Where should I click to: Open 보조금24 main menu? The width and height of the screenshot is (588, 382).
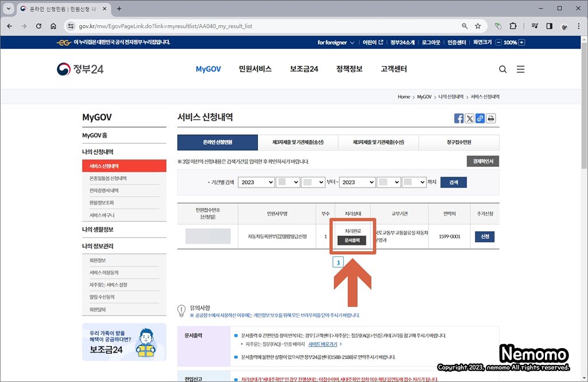tap(304, 69)
